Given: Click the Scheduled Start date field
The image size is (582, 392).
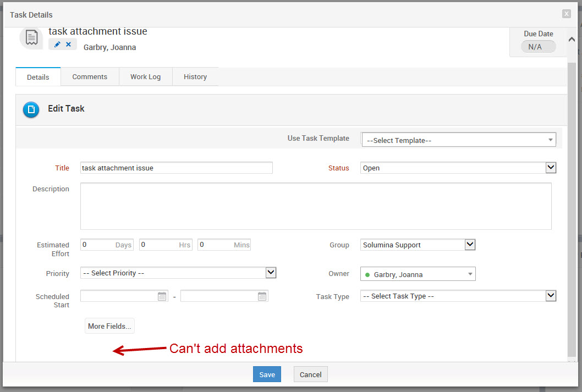Looking at the screenshot, I should [x=124, y=296].
